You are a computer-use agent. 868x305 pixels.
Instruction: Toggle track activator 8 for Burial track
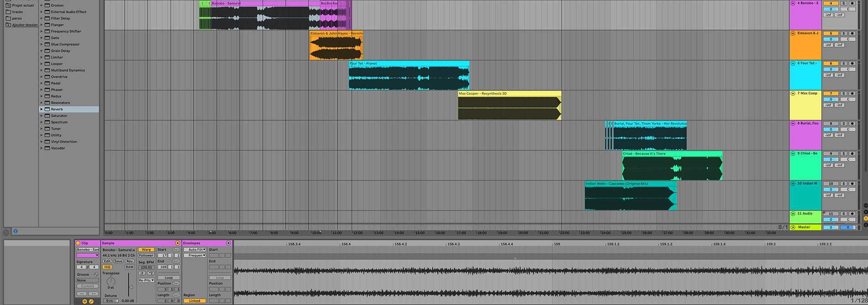[x=831, y=123]
